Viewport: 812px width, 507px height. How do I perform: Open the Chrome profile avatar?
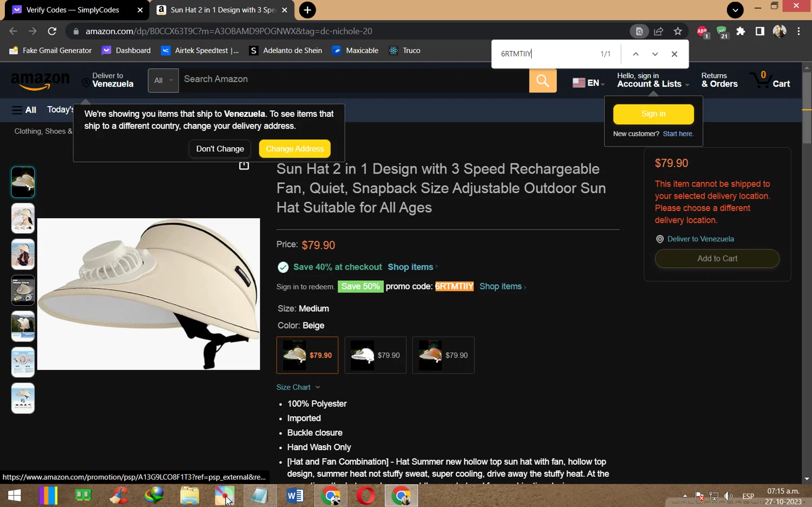click(780, 31)
